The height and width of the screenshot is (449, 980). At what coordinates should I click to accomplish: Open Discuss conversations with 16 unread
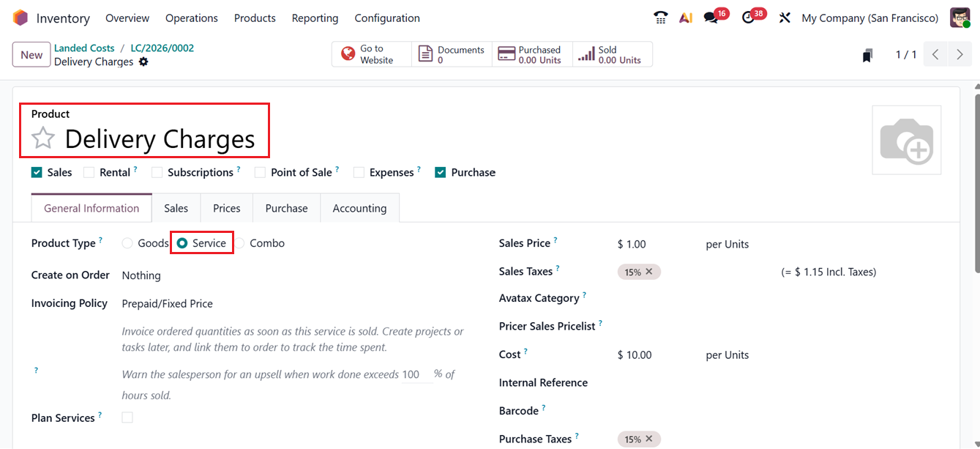(x=711, y=17)
